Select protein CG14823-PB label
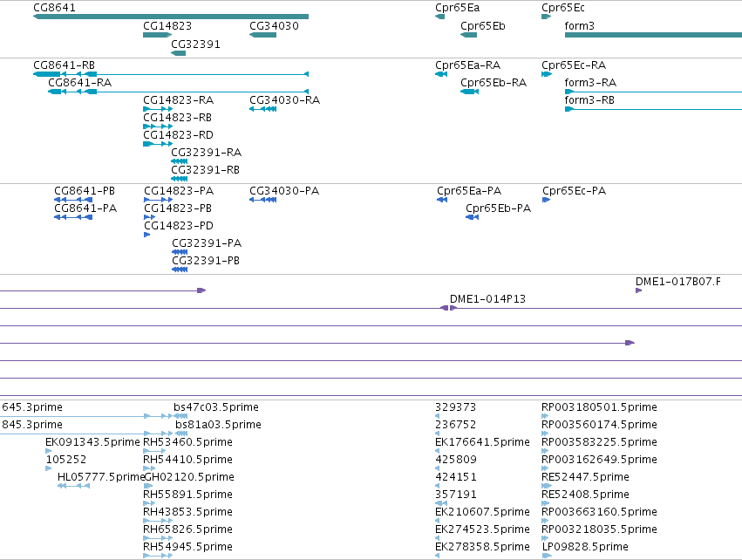This screenshot has height=560, width=742. [178, 208]
